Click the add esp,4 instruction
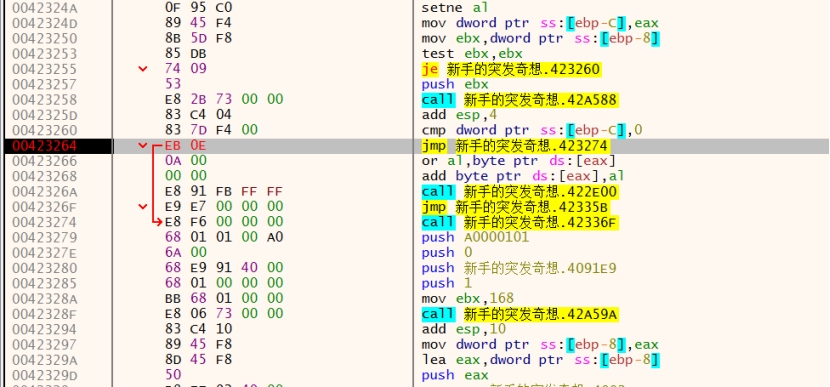The height and width of the screenshot is (387, 830). (x=459, y=115)
